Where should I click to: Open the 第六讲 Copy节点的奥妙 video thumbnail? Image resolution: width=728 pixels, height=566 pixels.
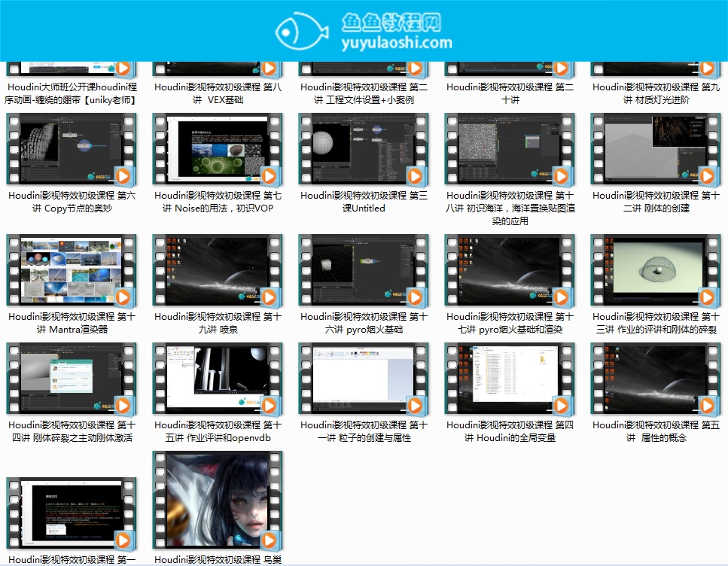72,149
